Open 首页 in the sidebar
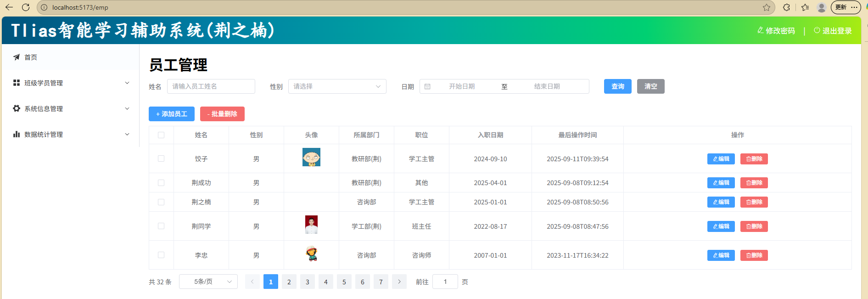 31,57
